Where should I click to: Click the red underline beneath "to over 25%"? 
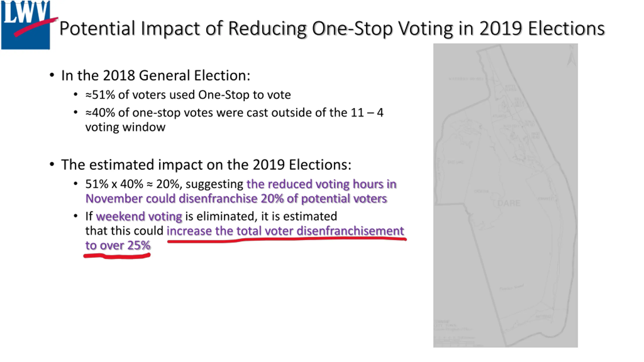pos(117,256)
